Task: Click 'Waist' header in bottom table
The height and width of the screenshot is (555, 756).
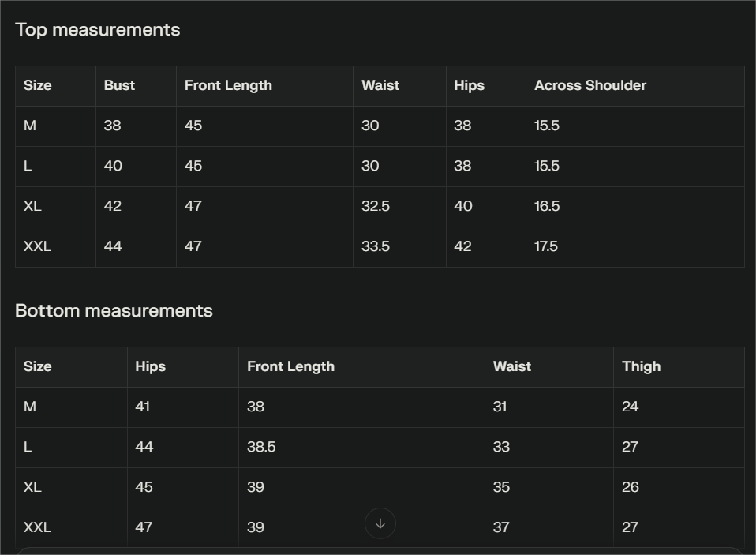Action: (512, 367)
